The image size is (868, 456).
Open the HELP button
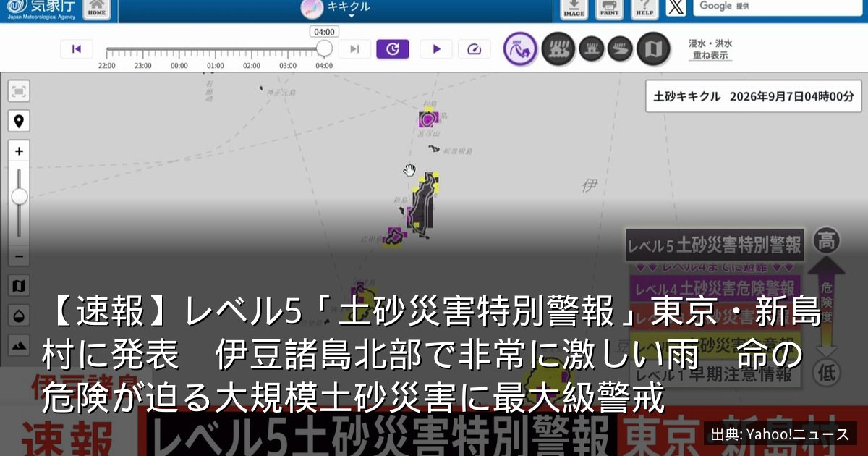644,9
